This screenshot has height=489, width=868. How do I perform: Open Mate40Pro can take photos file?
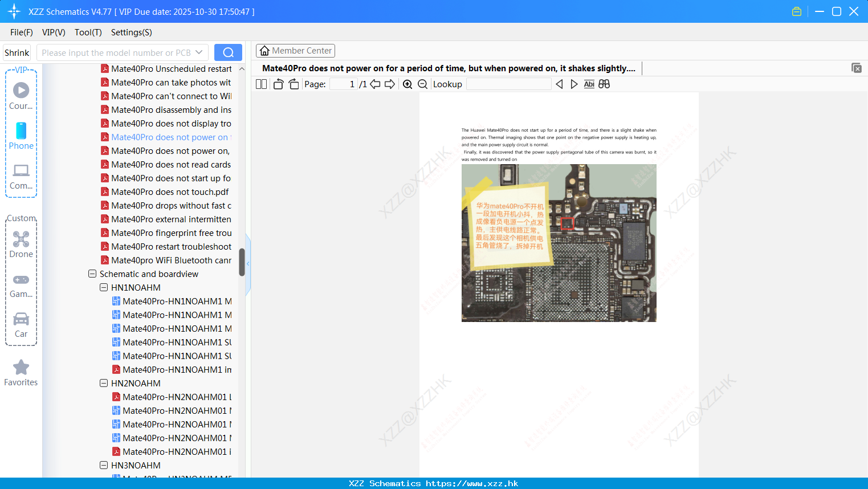coord(166,82)
